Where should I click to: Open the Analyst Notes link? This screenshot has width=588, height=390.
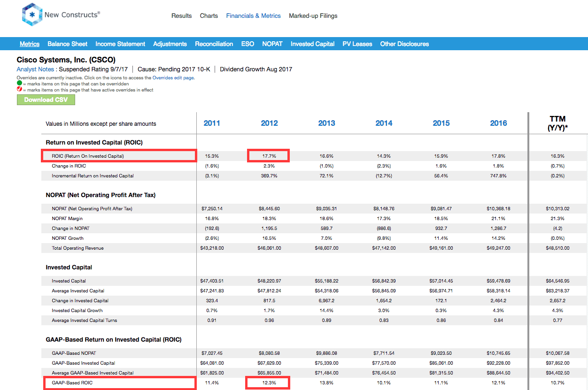[36, 69]
